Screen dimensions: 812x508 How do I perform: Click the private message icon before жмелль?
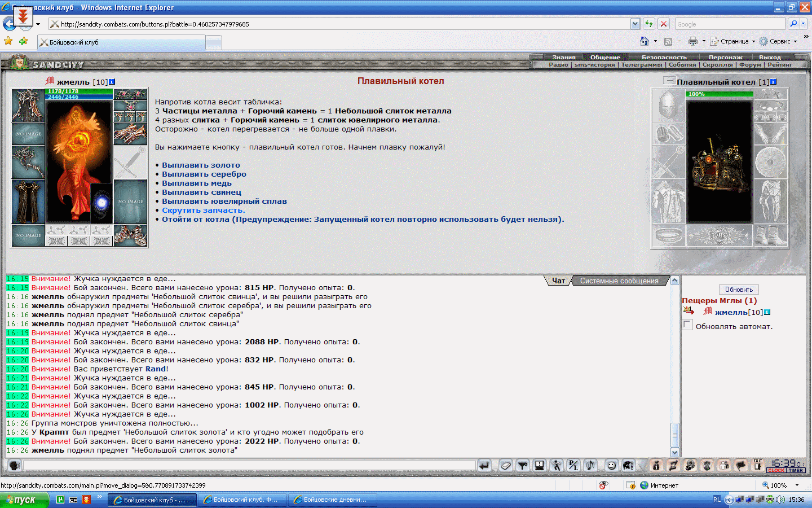pos(689,311)
